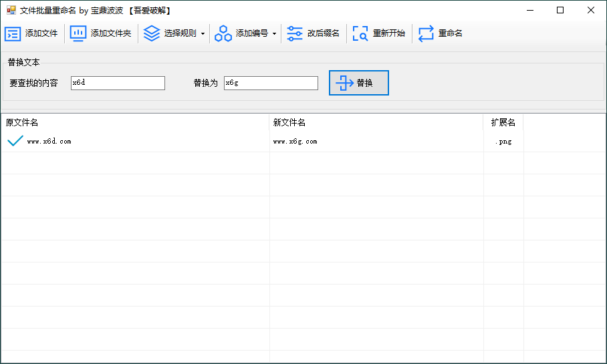Click the 替换为 input field
The width and height of the screenshot is (607, 364).
(x=271, y=83)
